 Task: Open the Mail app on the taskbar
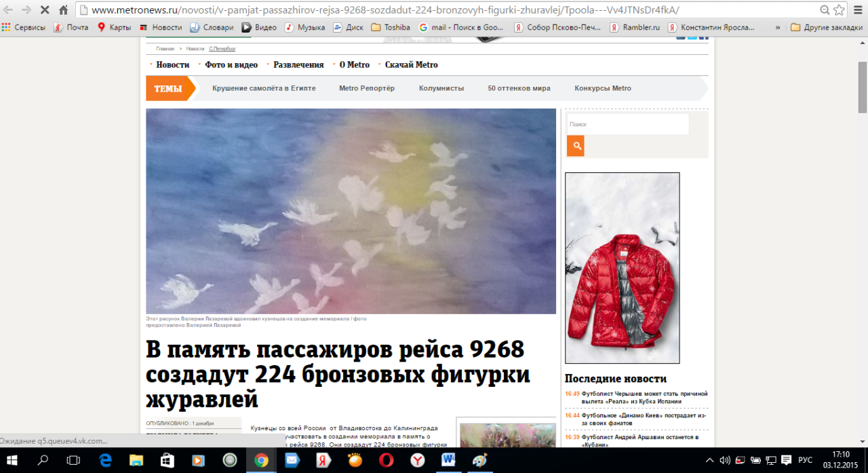pyautogui.click(x=292, y=460)
